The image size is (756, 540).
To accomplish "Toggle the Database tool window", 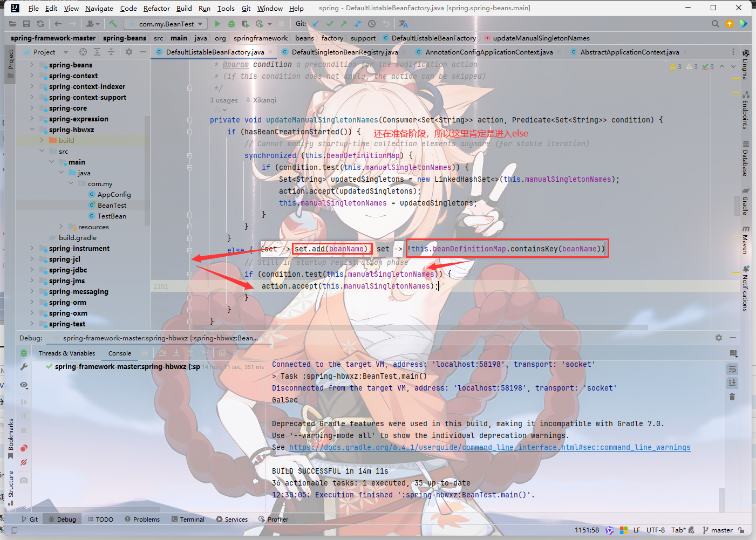I will [x=745, y=159].
